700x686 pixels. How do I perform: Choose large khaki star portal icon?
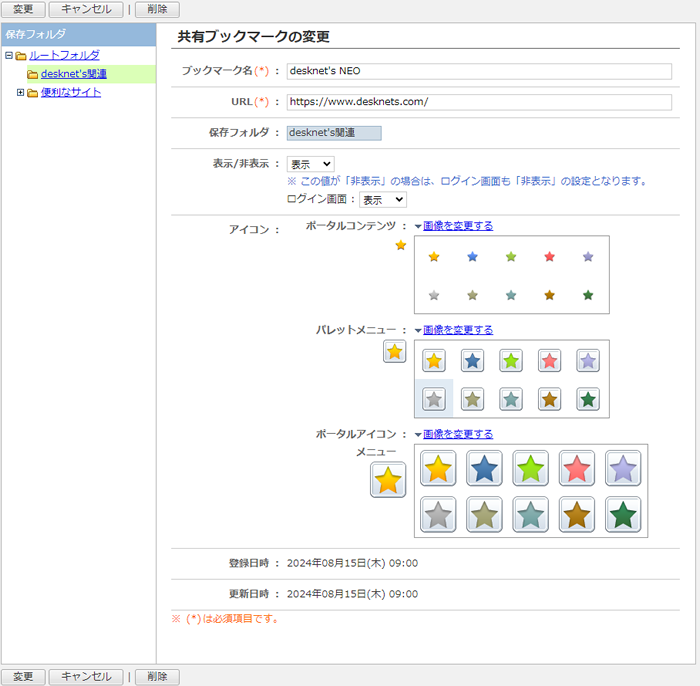tap(484, 515)
